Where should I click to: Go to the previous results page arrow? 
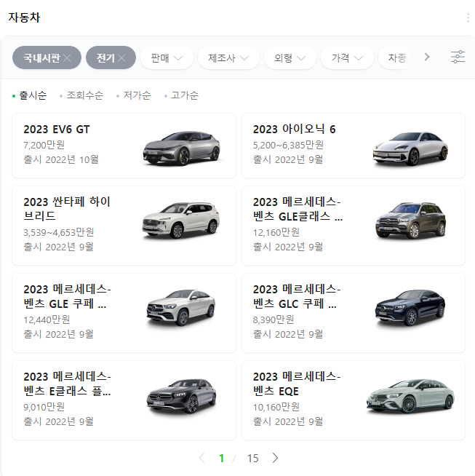click(x=202, y=458)
